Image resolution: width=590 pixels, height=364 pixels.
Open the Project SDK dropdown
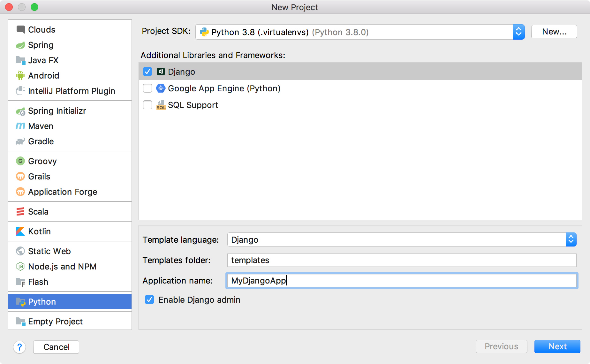518,32
